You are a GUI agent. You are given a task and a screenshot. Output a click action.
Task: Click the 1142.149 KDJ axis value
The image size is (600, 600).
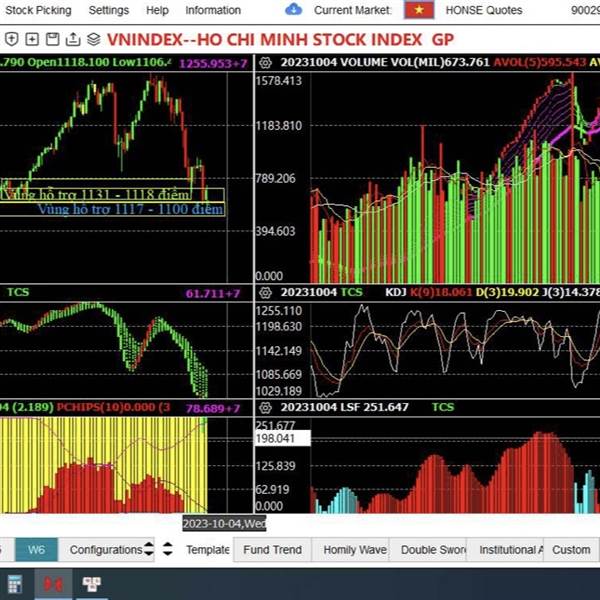279,351
